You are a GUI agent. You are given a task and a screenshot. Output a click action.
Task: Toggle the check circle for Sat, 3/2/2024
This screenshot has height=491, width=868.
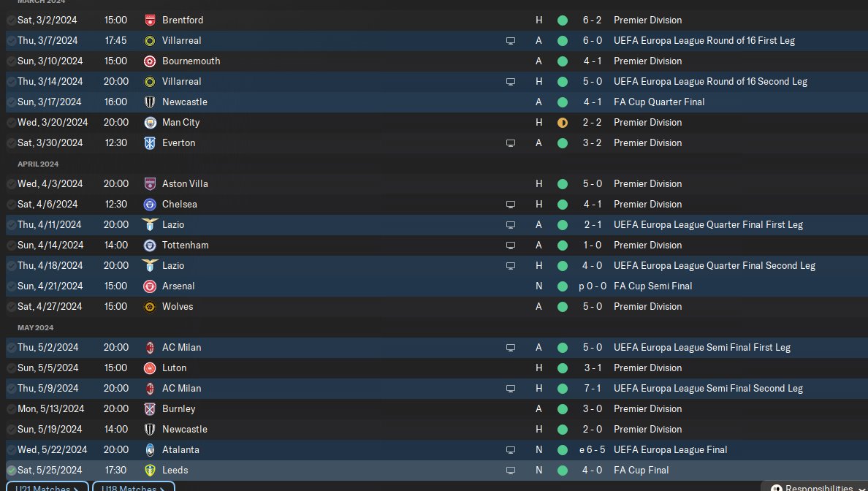tap(11, 20)
